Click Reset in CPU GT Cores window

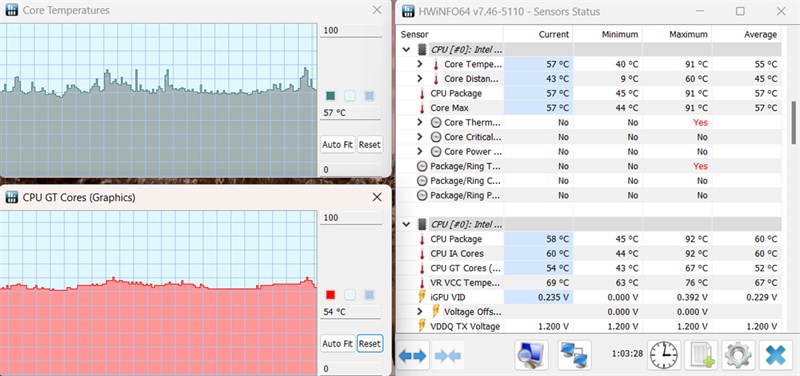click(x=369, y=344)
